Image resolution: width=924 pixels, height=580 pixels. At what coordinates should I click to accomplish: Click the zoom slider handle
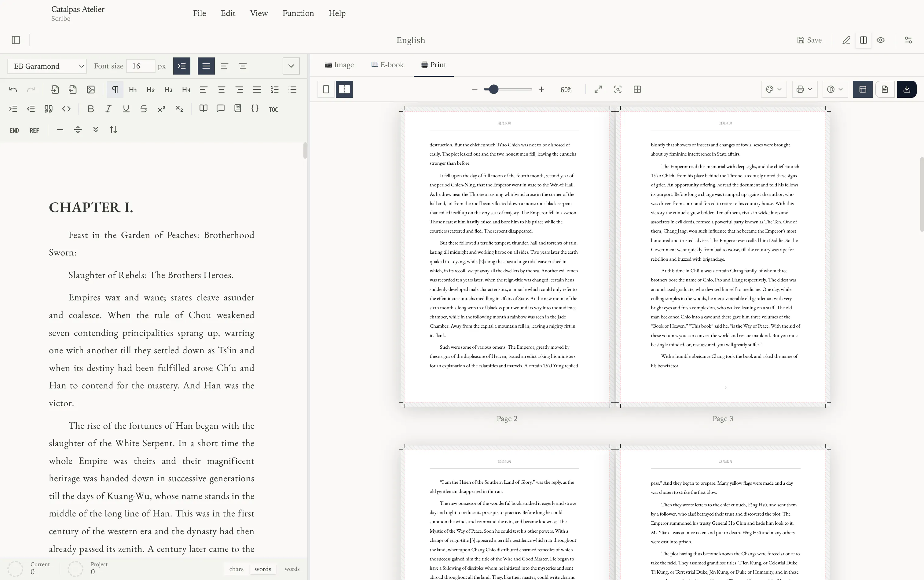click(x=494, y=89)
